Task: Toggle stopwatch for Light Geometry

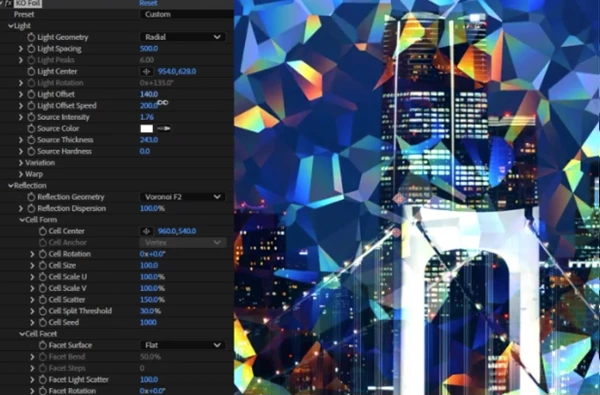Action: click(31, 37)
